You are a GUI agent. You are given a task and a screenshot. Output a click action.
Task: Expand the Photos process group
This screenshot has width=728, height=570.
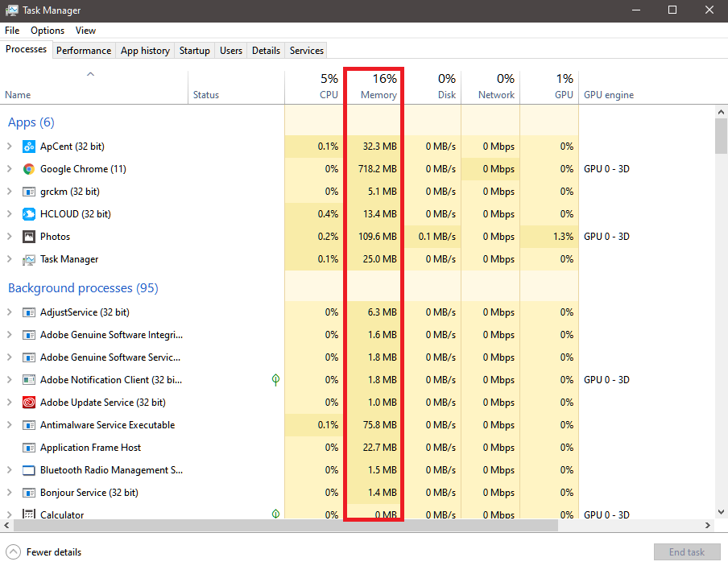pos(10,236)
